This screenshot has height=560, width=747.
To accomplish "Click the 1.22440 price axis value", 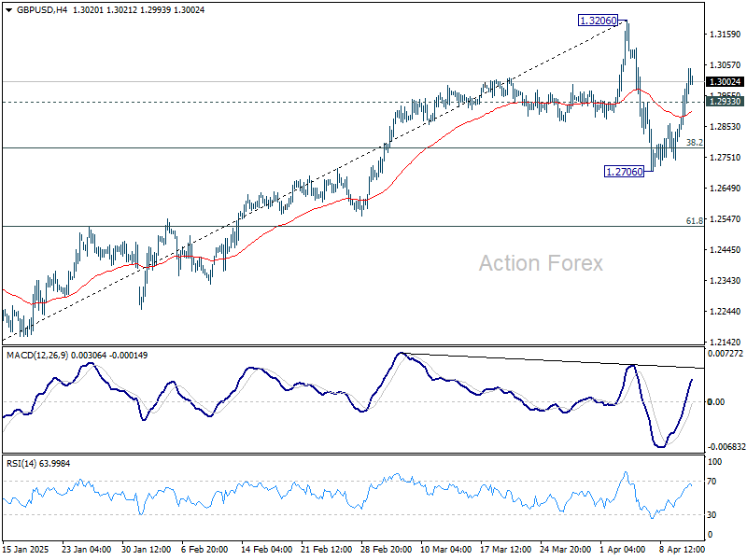I will click(726, 312).
